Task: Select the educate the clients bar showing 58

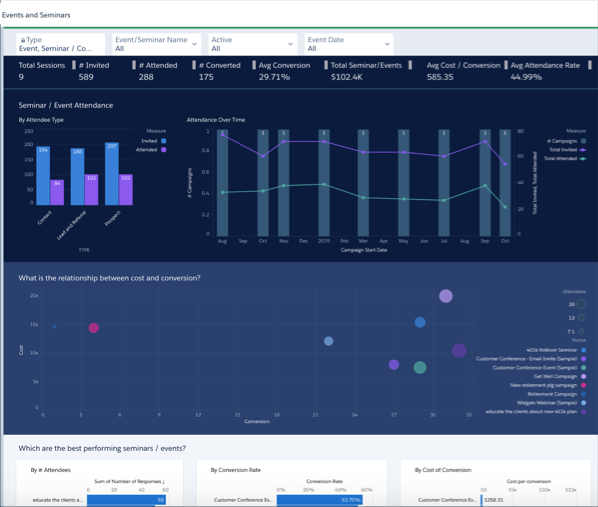Action: click(126, 500)
